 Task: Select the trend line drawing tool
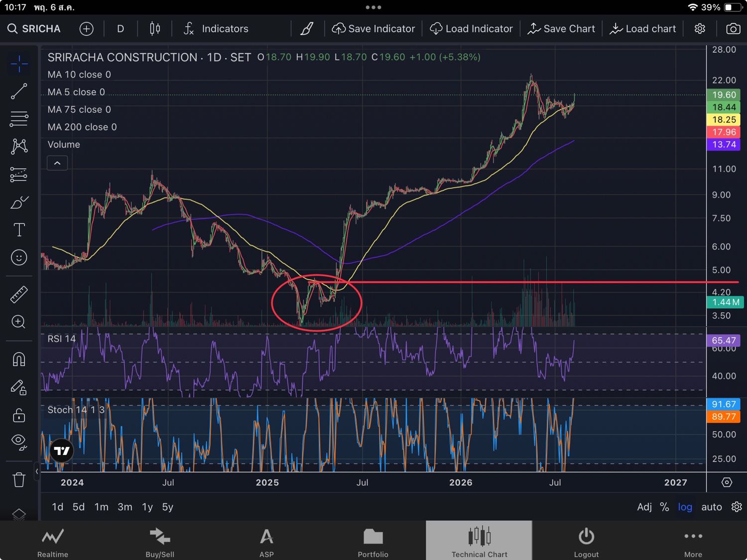click(19, 92)
